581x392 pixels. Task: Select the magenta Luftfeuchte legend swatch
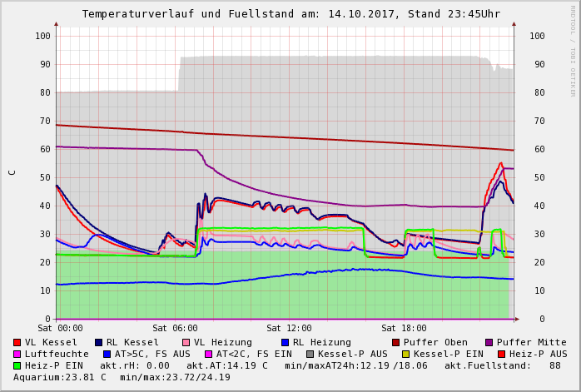17,354
